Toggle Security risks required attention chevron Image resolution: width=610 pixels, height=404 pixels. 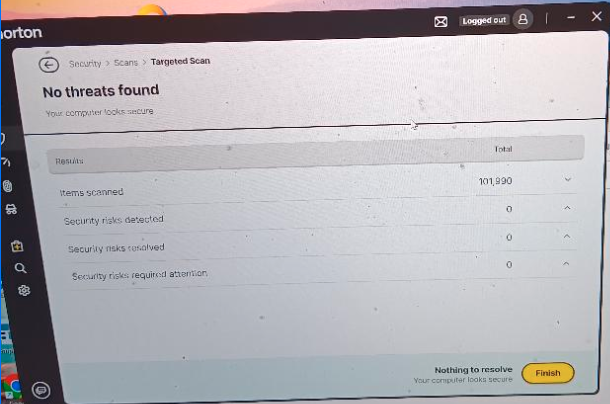(x=566, y=264)
